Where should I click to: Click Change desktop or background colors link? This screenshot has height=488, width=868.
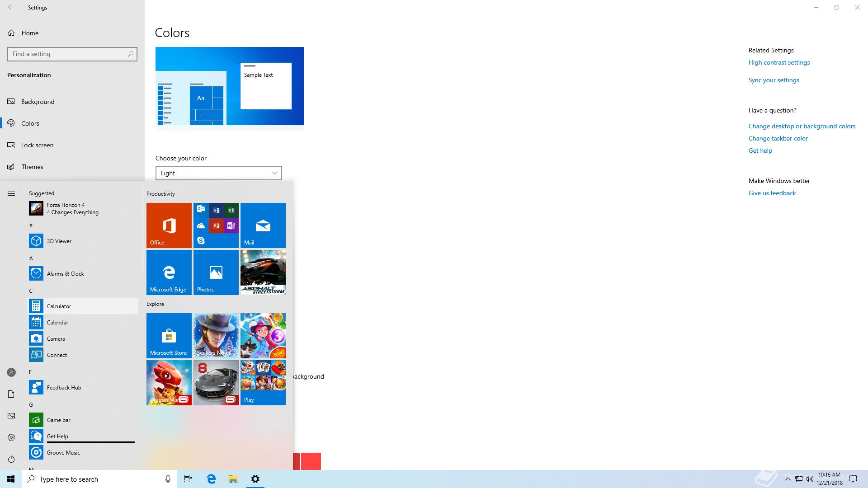pos(802,126)
